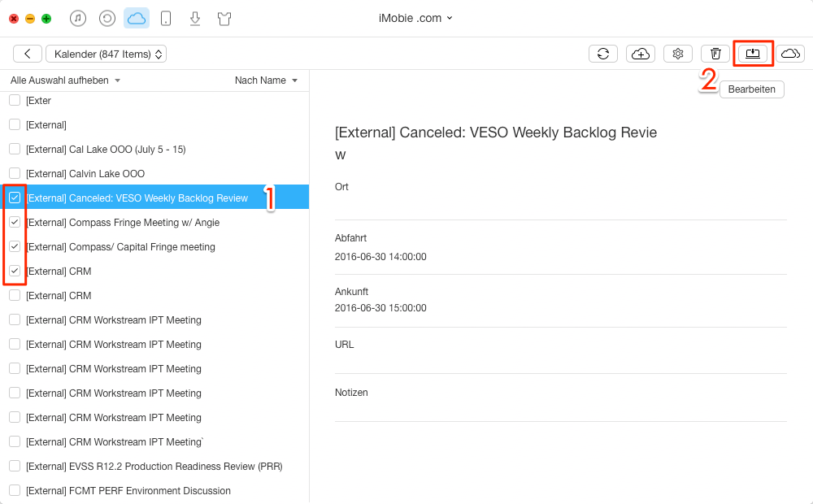The height and width of the screenshot is (504, 813).
Task: Uncheck Compass/ Capital Fringe meeting checkbox
Action: point(15,246)
